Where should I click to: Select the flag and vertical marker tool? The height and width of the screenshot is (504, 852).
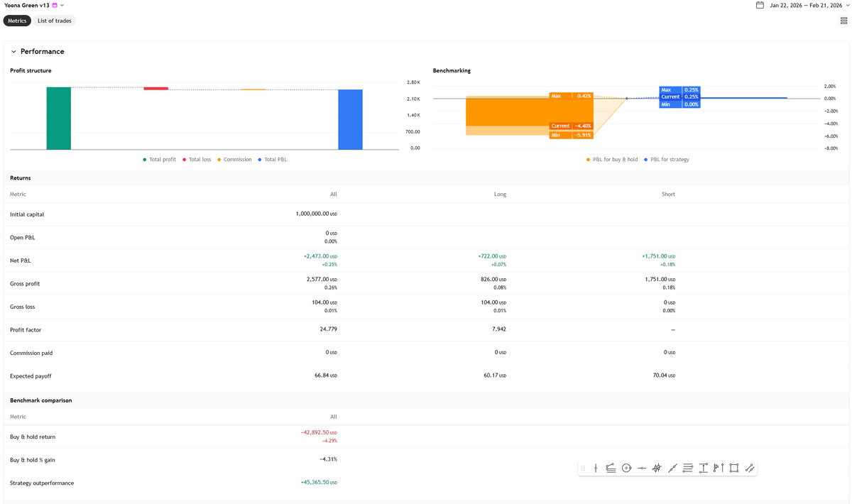click(x=719, y=468)
